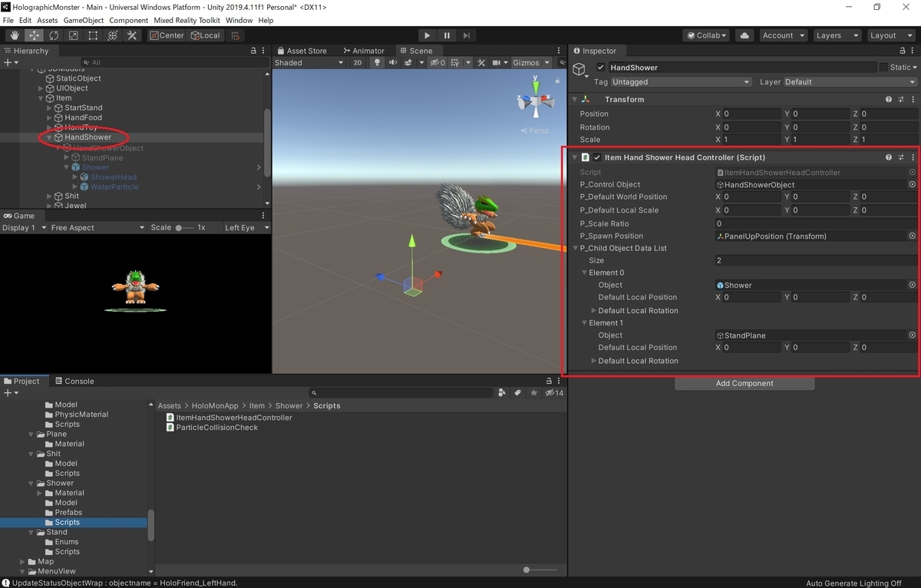Disable Item Hand Shower Head Controller script

(x=597, y=157)
